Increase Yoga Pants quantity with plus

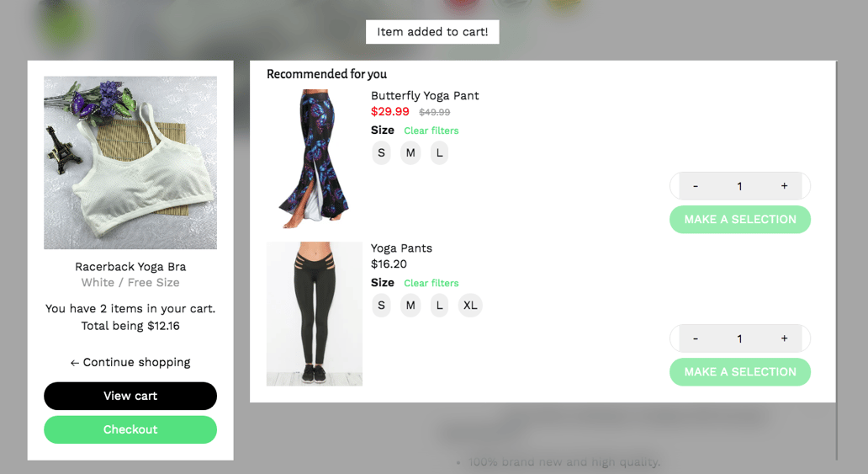pos(785,338)
